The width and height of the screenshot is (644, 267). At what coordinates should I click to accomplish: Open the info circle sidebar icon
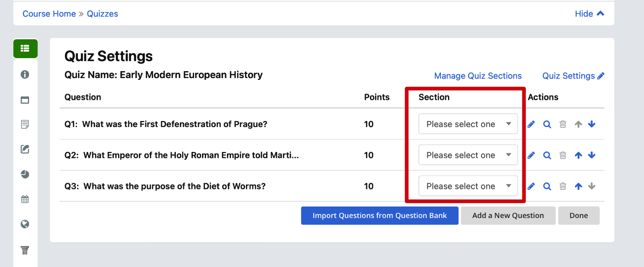click(x=25, y=74)
